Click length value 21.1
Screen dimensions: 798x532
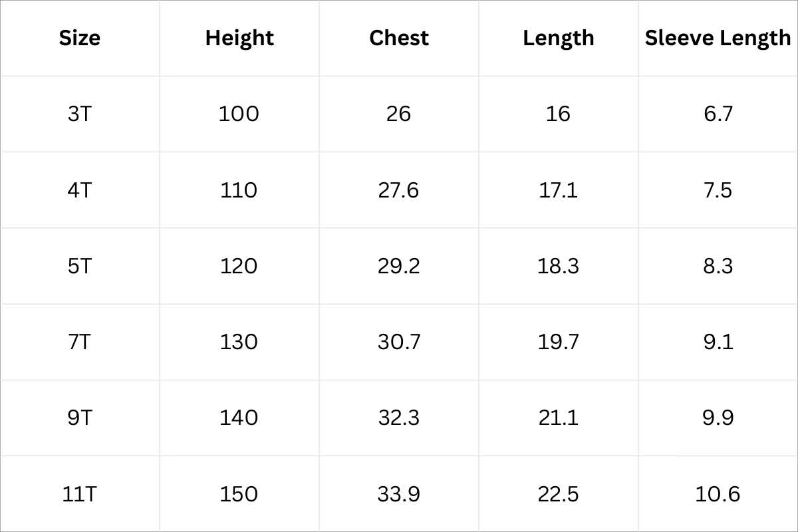click(559, 418)
